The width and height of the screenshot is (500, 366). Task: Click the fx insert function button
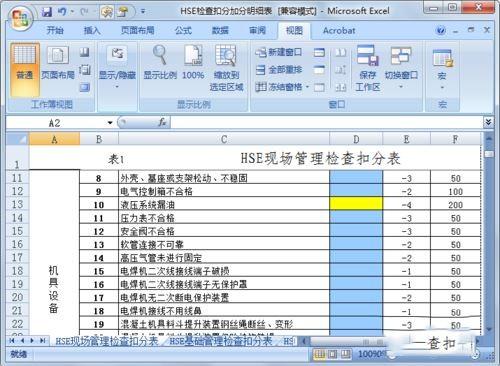click(x=162, y=123)
